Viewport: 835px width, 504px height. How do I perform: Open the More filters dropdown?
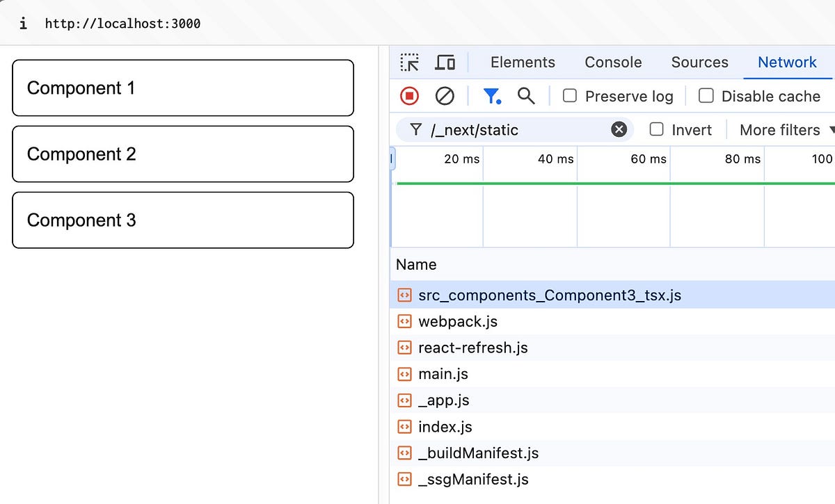[781, 130]
